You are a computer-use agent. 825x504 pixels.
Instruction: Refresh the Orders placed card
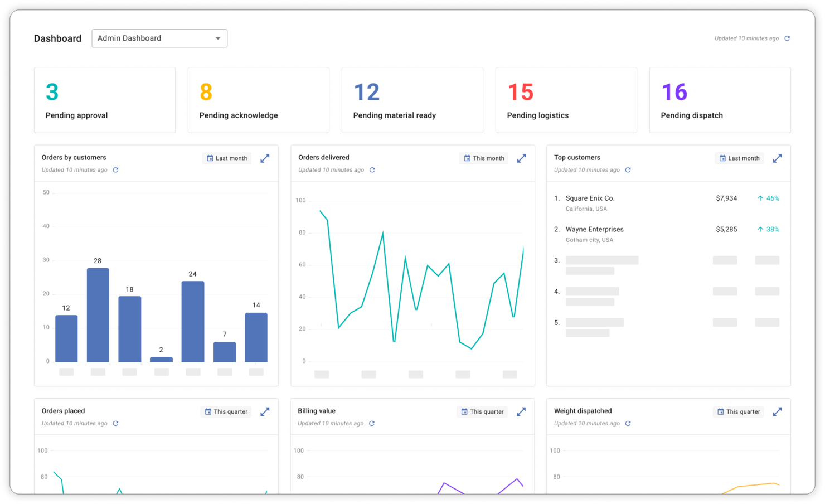pyautogui.click(x=115, y=424)
